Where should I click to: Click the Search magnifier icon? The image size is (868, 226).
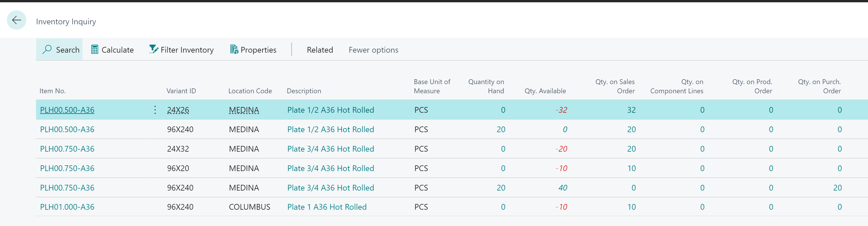[47, 49]
